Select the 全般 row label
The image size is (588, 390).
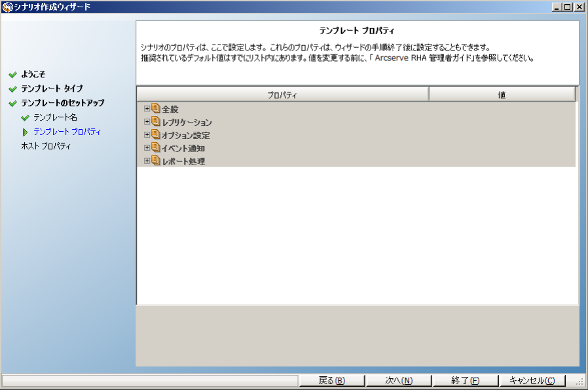(170, 109)
